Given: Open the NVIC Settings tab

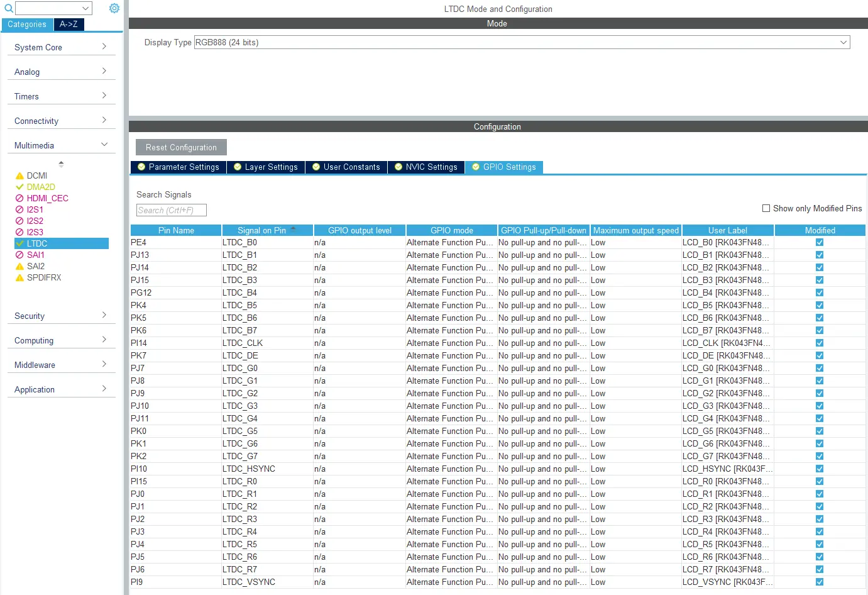Looking at the screenshot, I should coord(426,167).
